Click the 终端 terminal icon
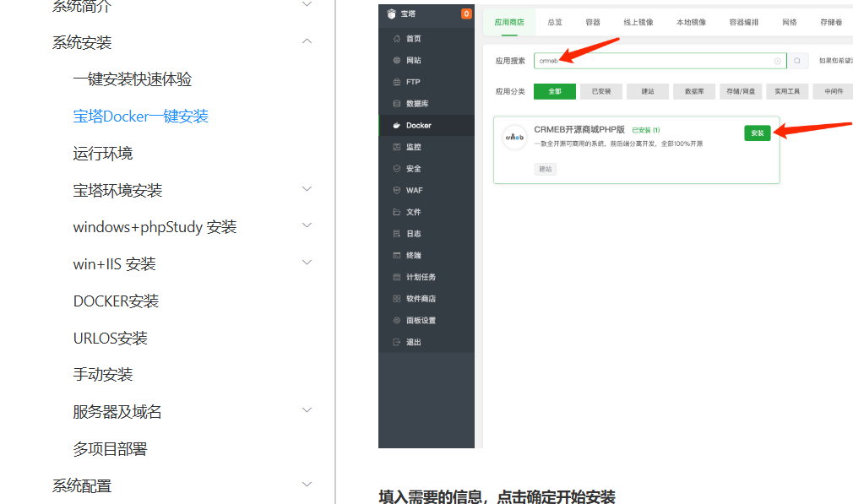 397,255
